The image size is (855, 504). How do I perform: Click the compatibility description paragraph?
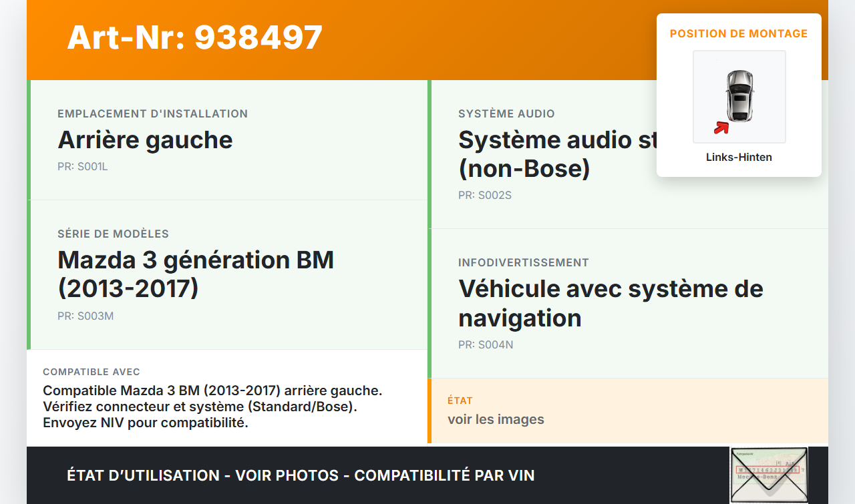[212, 407]
